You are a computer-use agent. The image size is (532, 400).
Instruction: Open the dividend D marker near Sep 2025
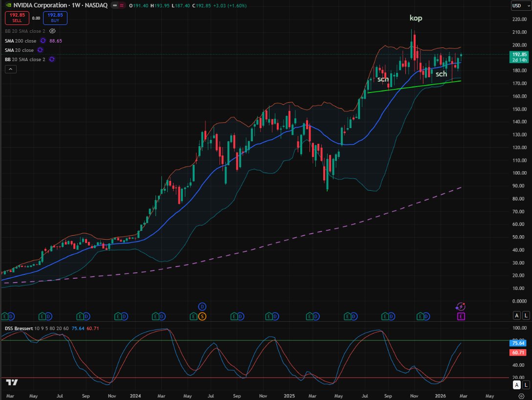[x=392, y=316]
